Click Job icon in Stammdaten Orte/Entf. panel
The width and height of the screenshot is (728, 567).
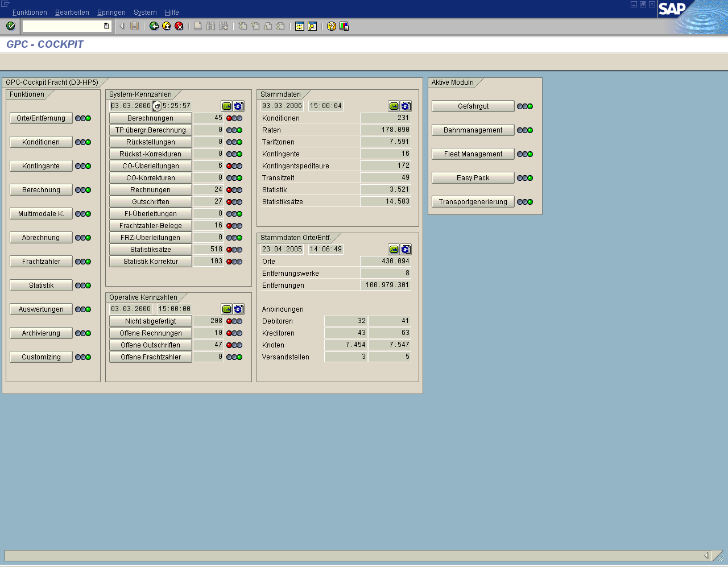(394, 249)
